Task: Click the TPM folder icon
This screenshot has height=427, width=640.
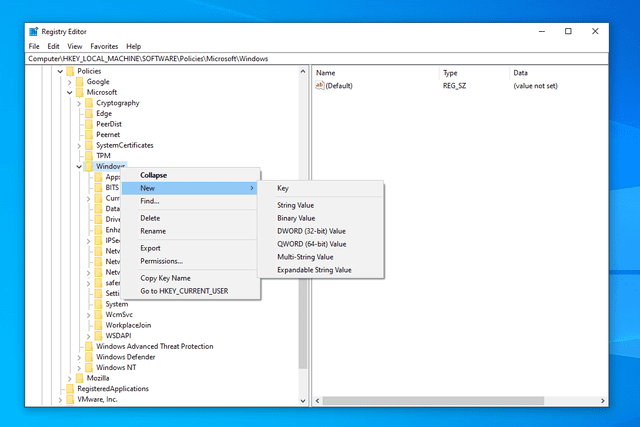Action: [x=89, y=156]
